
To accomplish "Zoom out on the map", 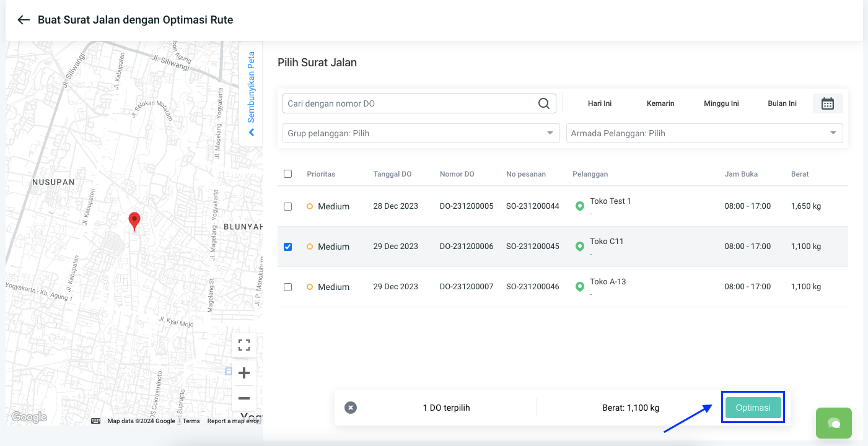I will pos(244,398).
